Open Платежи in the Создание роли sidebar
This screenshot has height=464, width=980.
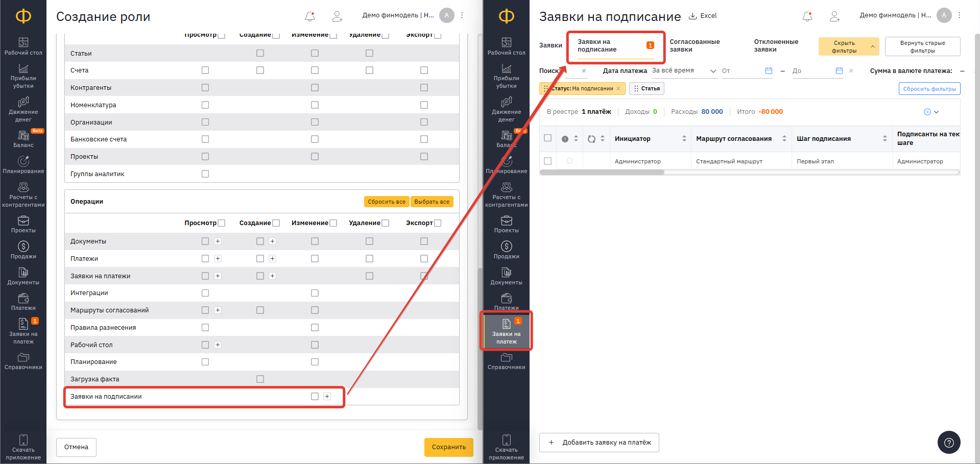click(x=23, y=302)
